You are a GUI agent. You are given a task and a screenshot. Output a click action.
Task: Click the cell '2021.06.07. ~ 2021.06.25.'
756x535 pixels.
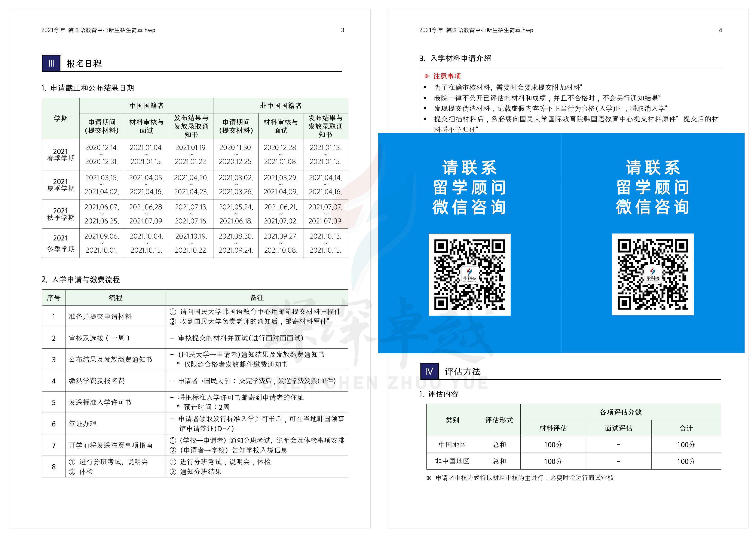102,214
